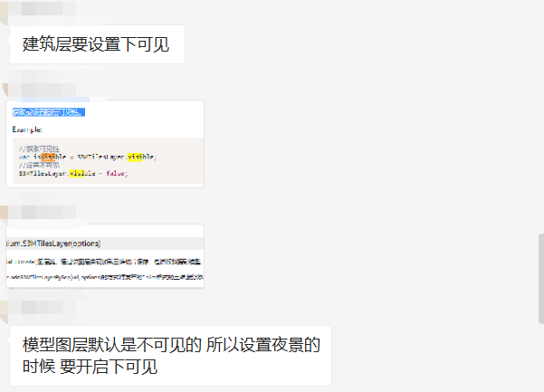
Task: Click the sender name above the S3MTilesLayer image
Action: 43,212
